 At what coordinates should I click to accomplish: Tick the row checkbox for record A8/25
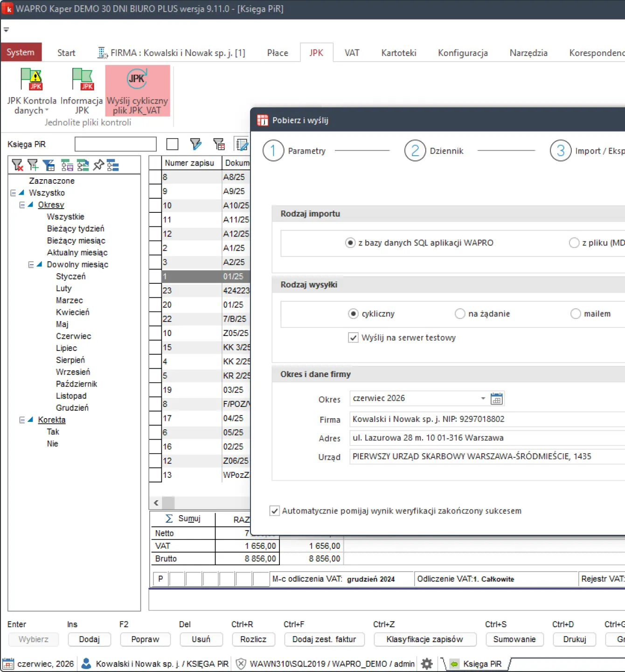(155, 177)
